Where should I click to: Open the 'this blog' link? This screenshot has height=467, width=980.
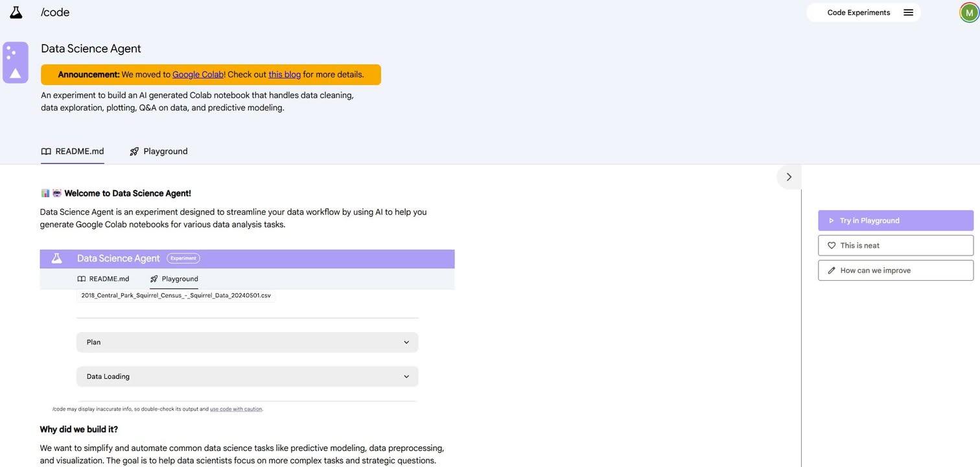point(285,75)
